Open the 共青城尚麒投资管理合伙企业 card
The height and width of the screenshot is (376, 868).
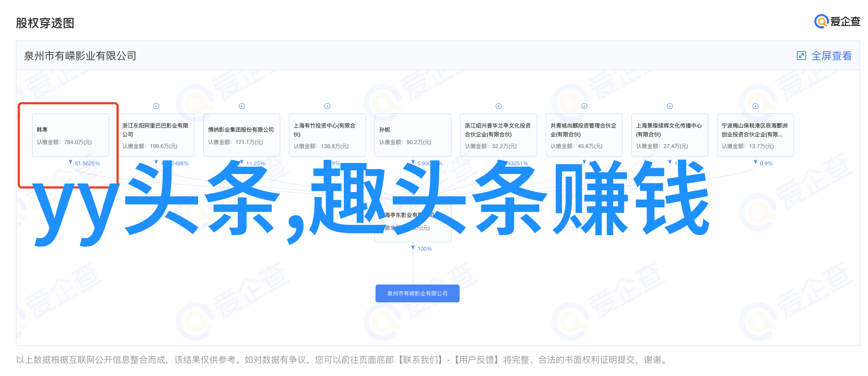584,135
